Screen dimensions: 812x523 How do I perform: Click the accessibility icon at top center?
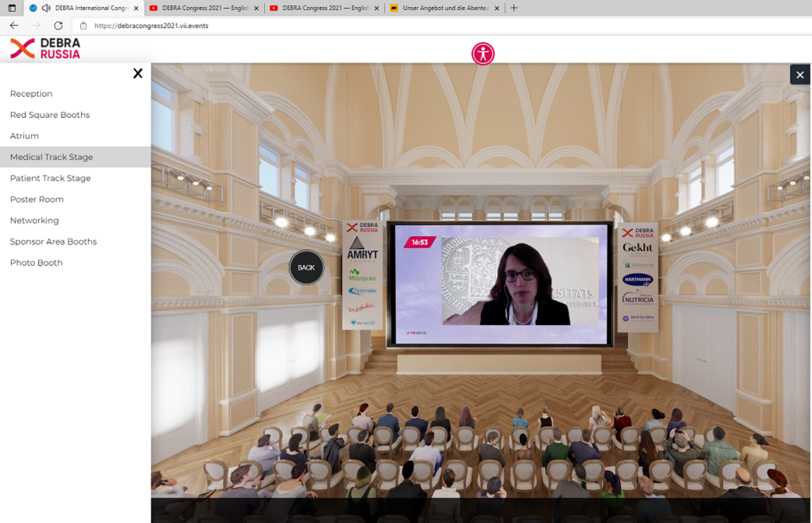(483, 54)
